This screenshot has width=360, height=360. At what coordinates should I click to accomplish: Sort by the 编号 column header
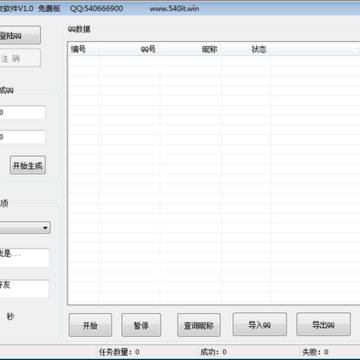click(x=83, y=49)
